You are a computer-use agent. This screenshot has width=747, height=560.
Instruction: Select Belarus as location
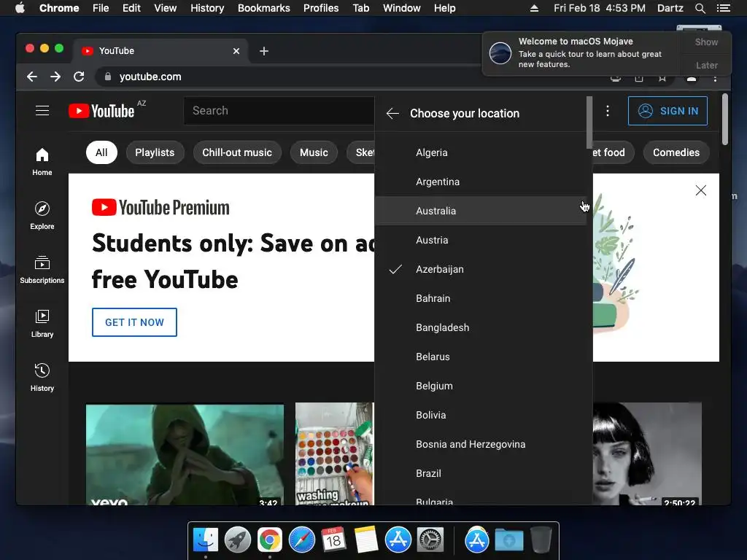coord(480,357)
